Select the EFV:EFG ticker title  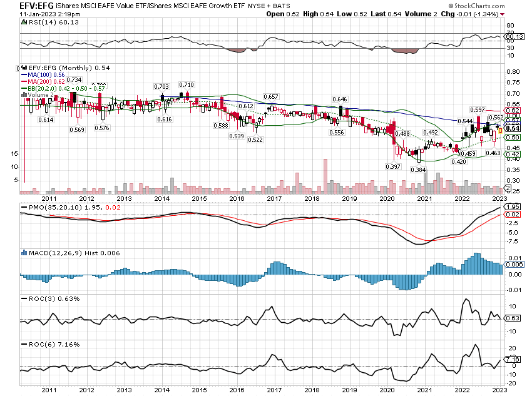pyautogui.click(x=36, y=6)
